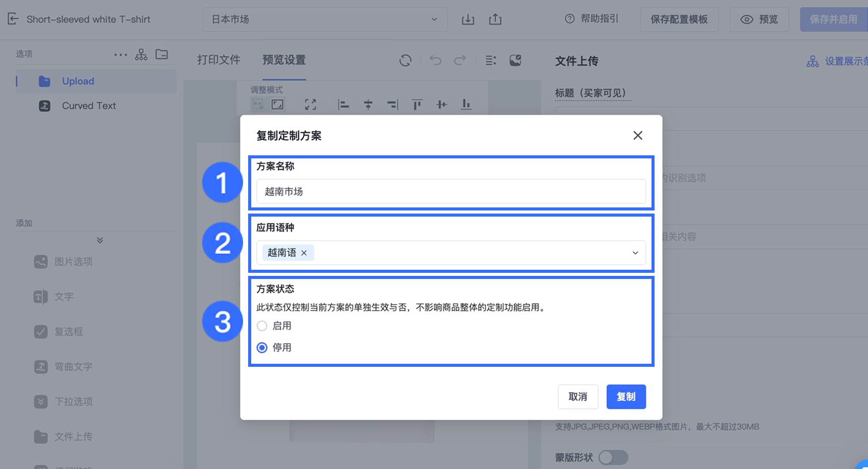Screen dimensions: 868x469
Task: Select the frame adjust mode icon
Action: pos(277,104)
